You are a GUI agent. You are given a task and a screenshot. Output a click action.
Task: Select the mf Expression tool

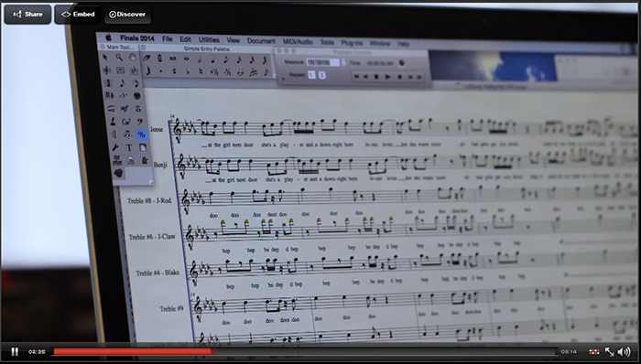(125, 109)
